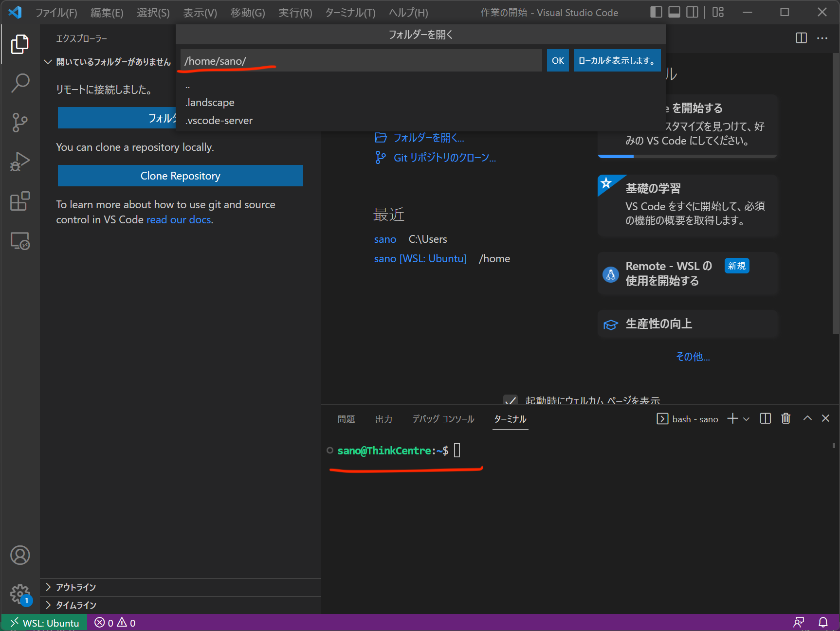The height and width of the screenshot is (631, 840).
Task: Open Customize Layout icon in title bar
Action: (718, 12)
